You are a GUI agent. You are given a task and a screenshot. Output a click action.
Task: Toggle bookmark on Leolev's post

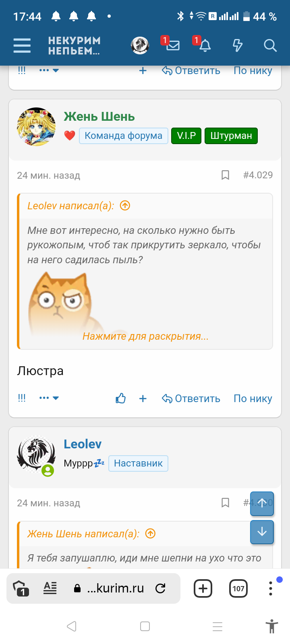(x=225, y=503)
